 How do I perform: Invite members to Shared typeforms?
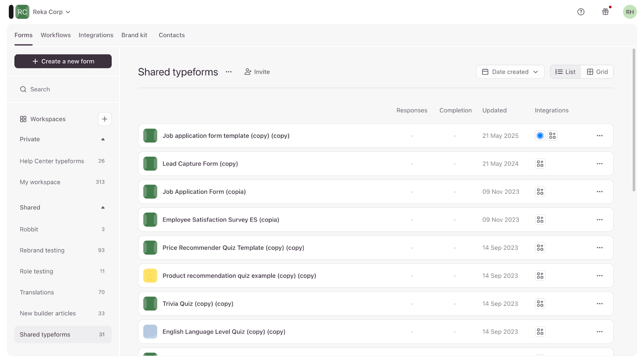(257, 72)
